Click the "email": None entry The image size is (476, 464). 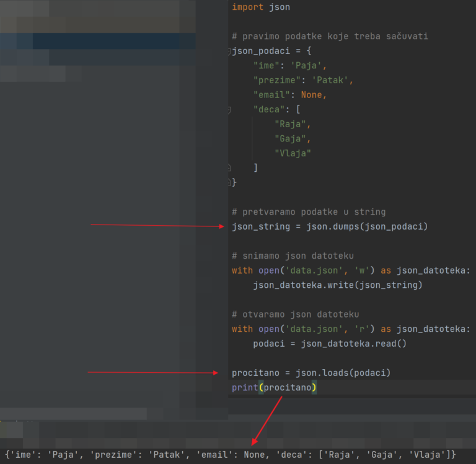[289, 95]
